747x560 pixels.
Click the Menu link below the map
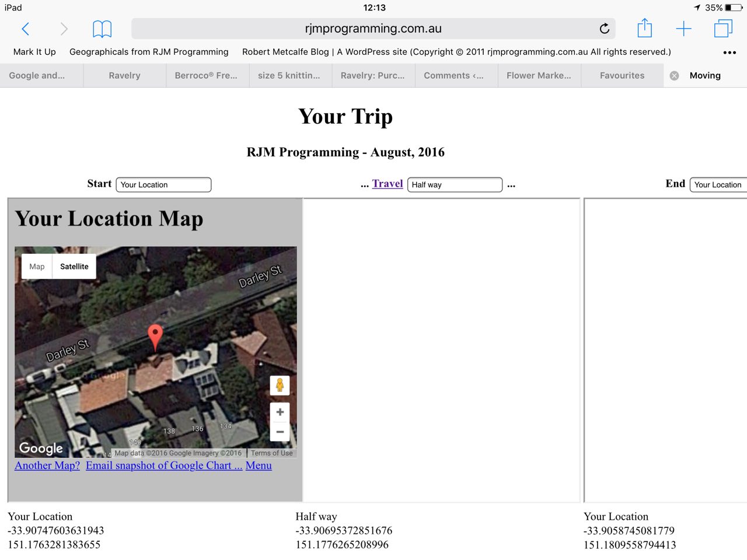pos(259,466)
